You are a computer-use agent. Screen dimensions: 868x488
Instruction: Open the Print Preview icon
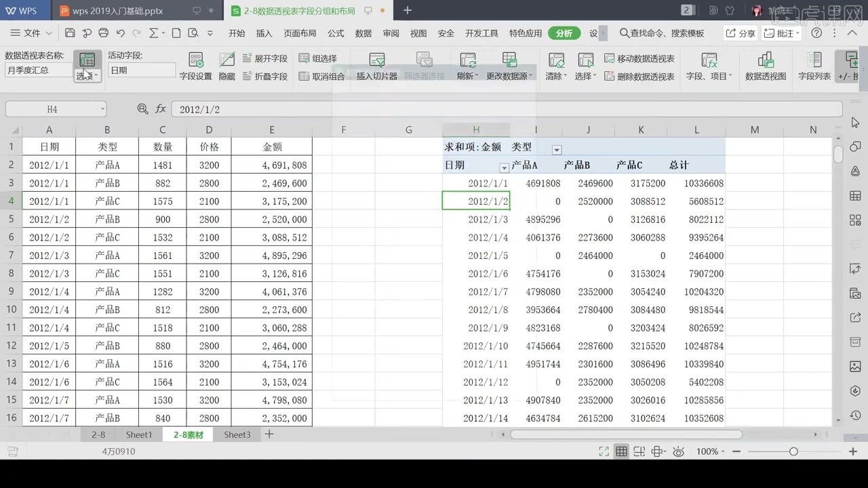[193, 33]
